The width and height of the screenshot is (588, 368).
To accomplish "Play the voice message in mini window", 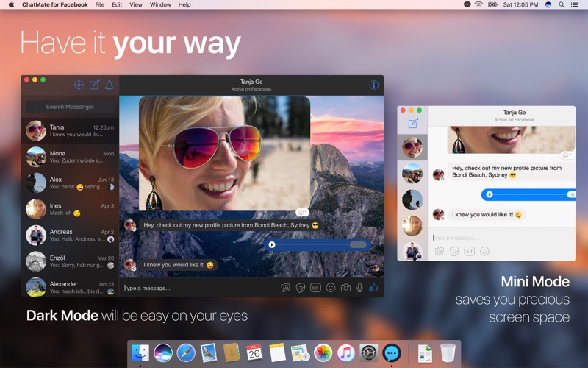I will [x=489, y=194].
